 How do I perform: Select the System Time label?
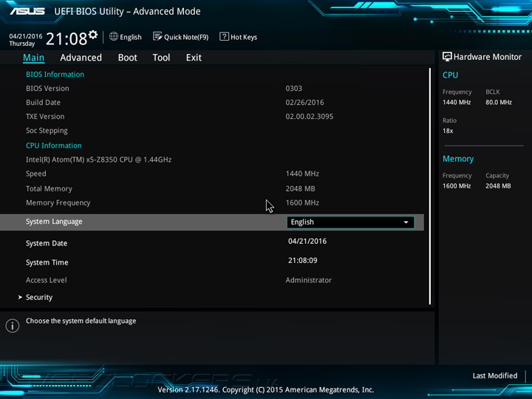pyautogui.click(x=47, y=262)
